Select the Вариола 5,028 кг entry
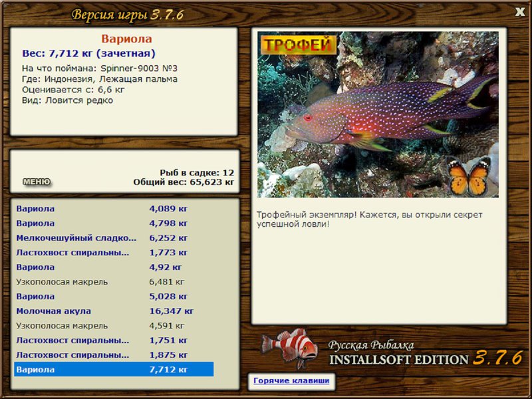This screenshot has height=399, width=532. 114,296
